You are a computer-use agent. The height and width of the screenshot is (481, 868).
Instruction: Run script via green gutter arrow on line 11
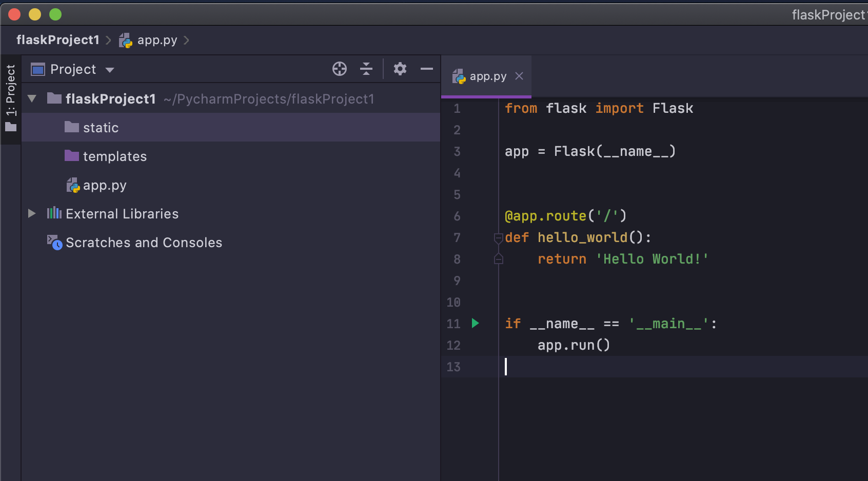coord(476,323)
